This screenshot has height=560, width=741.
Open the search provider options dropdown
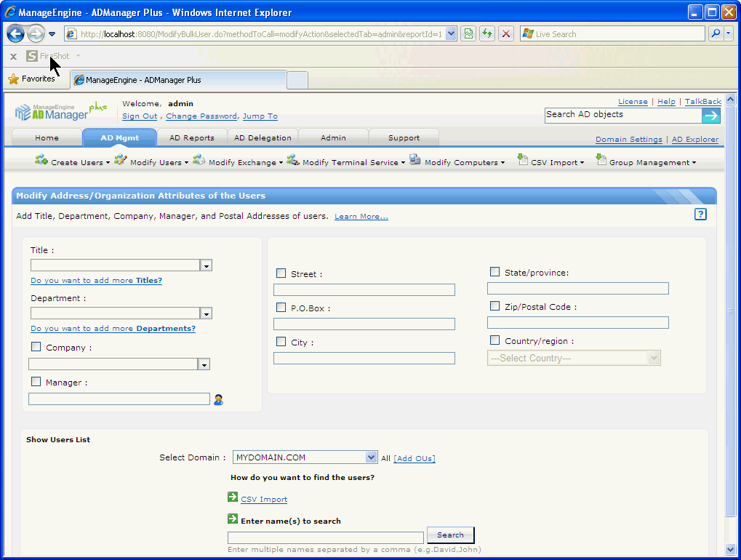[728, 33]
